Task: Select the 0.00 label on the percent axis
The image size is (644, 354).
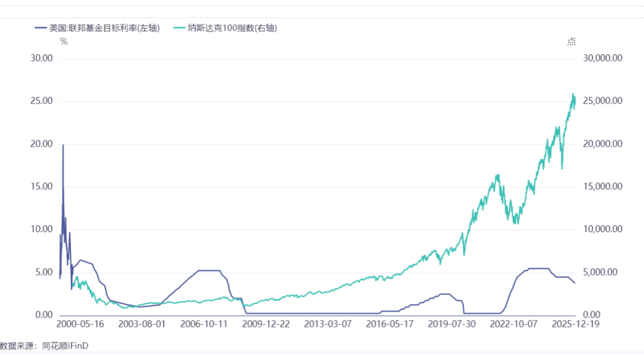Action: (x=44, y=315)
